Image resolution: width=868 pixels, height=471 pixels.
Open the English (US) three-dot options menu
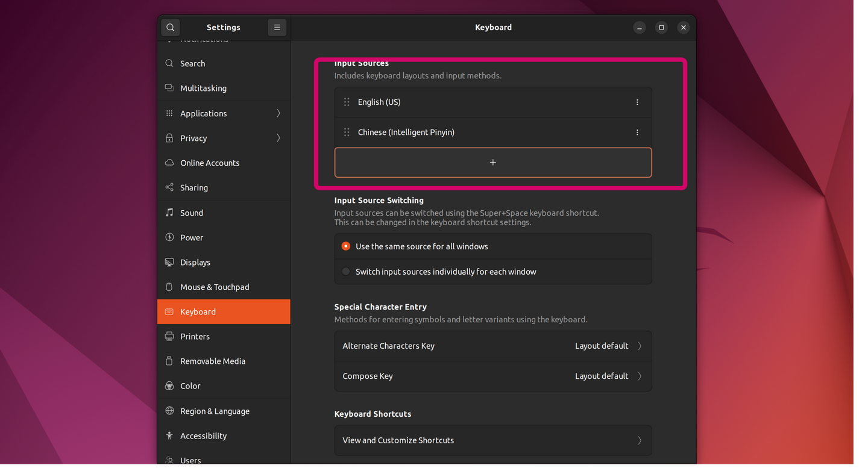[x=637, y=102]
